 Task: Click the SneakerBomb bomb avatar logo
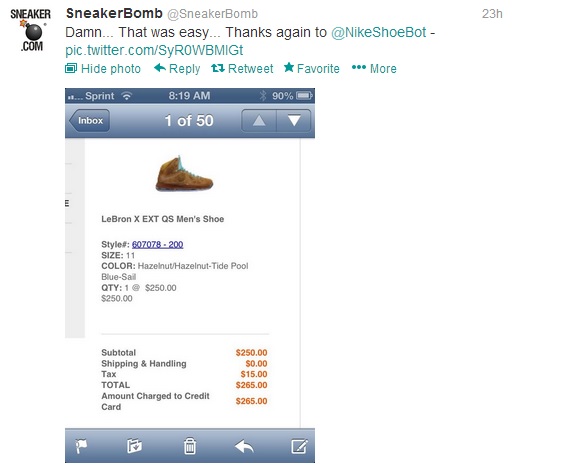click(x=31, y=31)
